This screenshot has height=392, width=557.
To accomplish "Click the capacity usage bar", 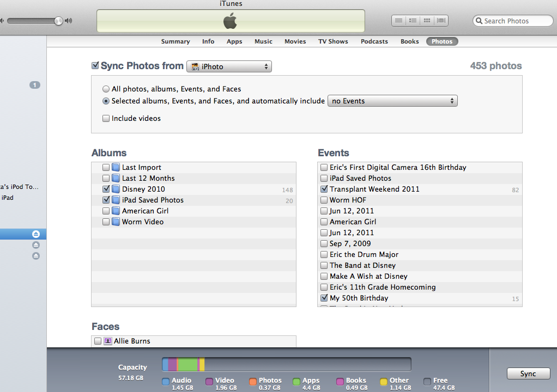I will [x=286, y=364].
